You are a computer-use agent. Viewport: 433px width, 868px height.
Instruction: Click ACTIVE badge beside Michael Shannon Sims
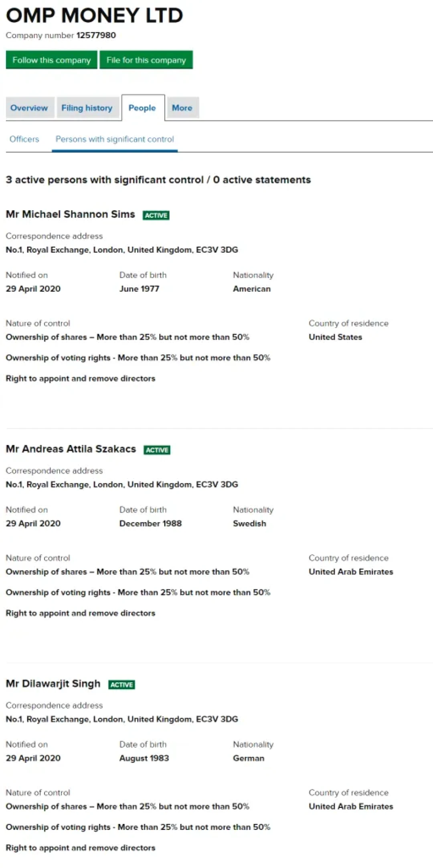click(x=156, y=215)
